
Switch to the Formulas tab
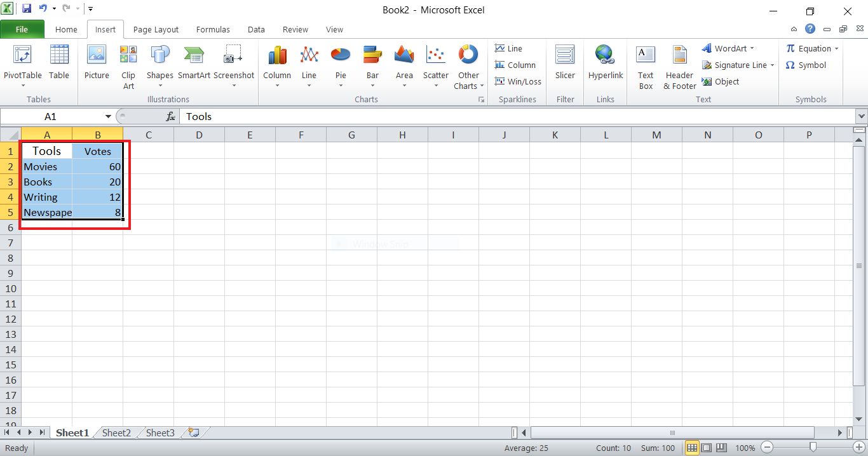coord(213,29)
